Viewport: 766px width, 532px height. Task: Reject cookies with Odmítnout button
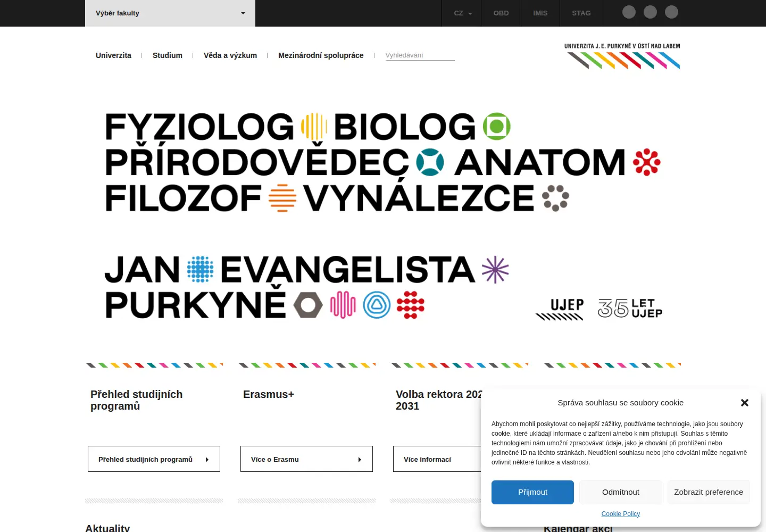(x=621, y=492)
